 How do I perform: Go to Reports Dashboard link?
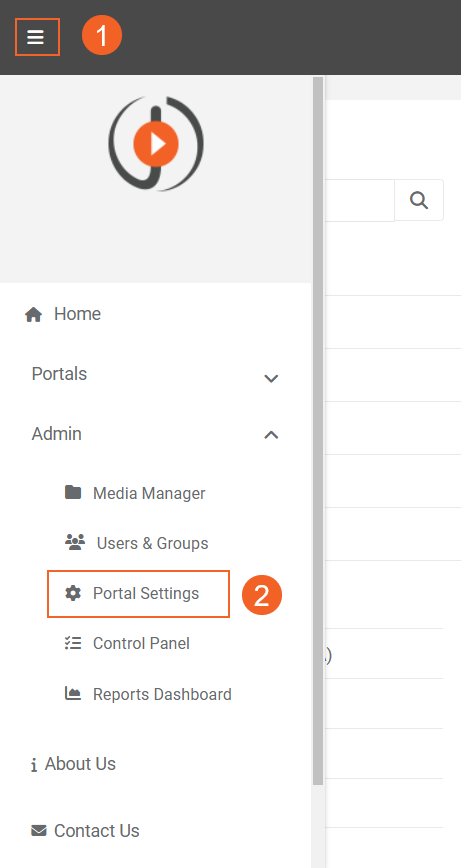click(x=162, y=694)
